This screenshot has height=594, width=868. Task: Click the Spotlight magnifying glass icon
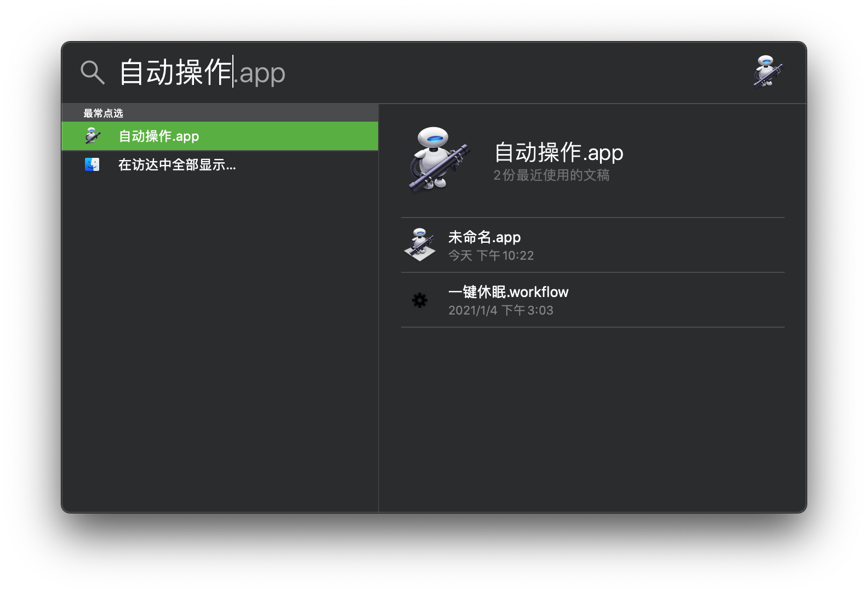(x=92, y=72)
